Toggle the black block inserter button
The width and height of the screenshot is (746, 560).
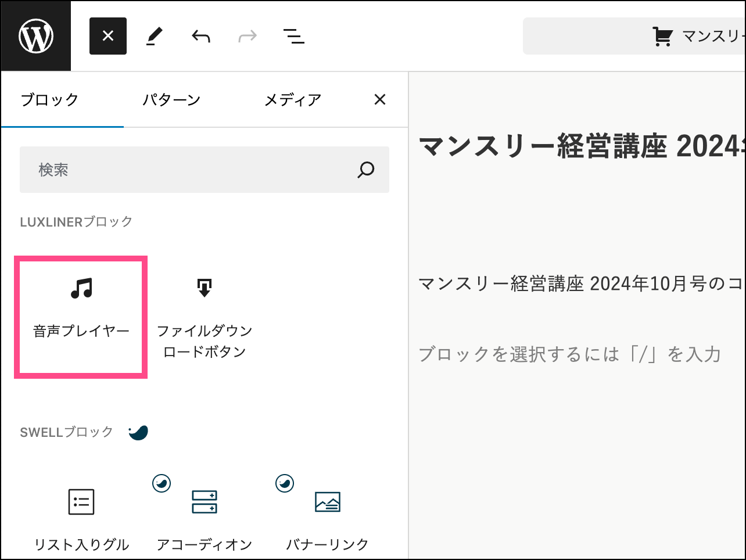pyautogui.click(x=108, y=36)
